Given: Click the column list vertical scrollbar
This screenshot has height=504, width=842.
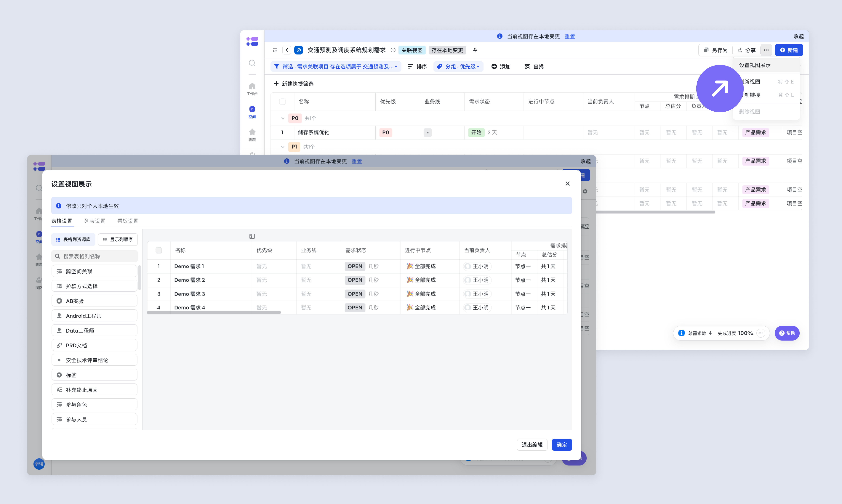Looking at the screenshot, I should tap(139, 278).
